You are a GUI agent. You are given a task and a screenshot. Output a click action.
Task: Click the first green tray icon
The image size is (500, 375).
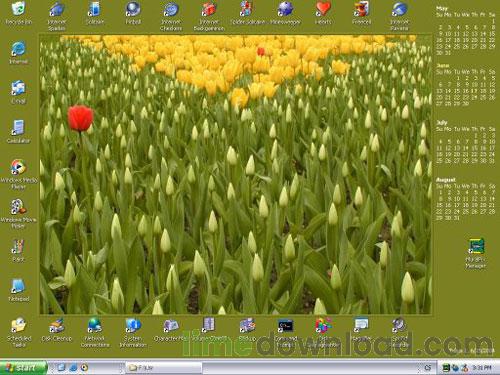coord(446,368)
